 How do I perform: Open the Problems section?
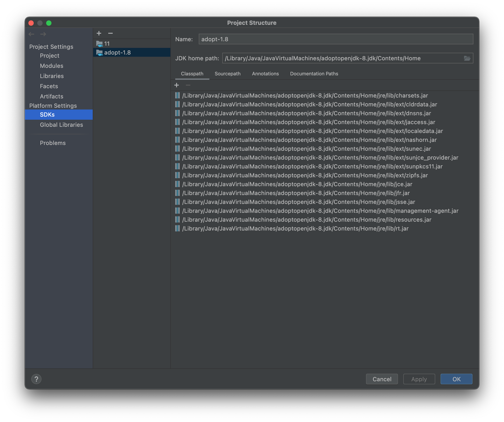click(x=53, y=143)
